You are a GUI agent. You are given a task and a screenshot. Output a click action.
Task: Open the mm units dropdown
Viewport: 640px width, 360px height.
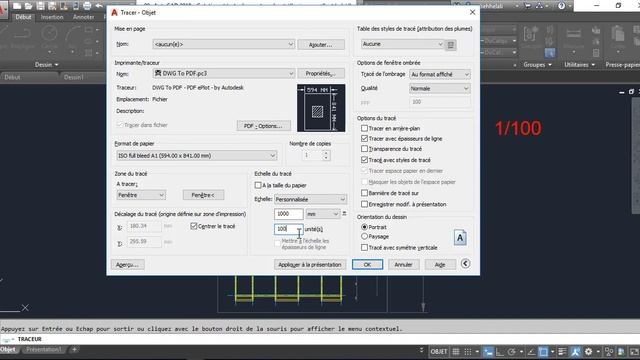pos(322,214)
